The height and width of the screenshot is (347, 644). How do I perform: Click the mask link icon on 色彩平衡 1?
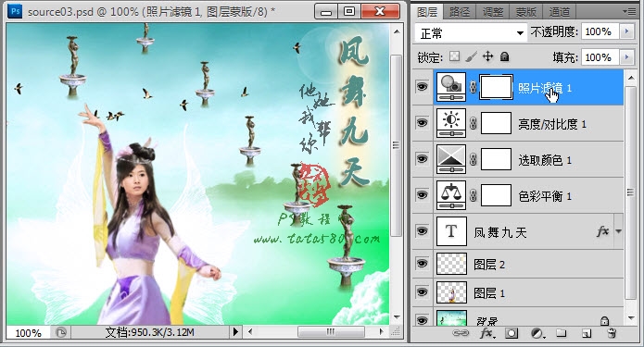[473, 195]
